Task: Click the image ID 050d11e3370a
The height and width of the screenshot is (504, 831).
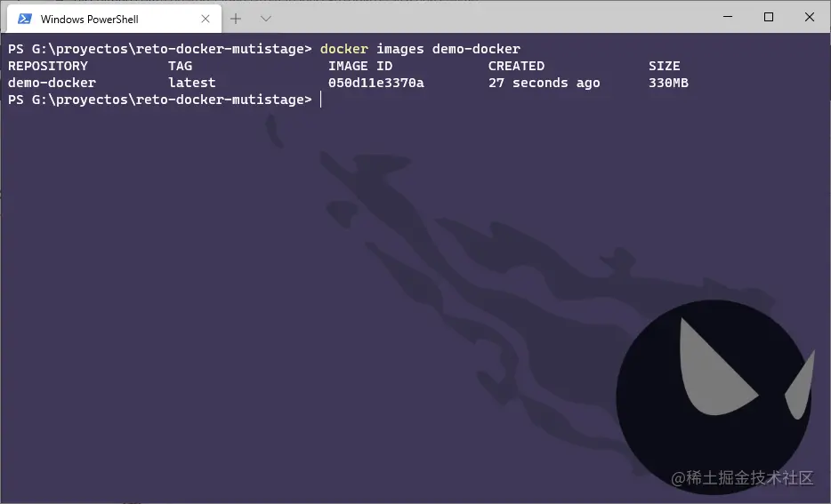Action: (x=376, y=83)
